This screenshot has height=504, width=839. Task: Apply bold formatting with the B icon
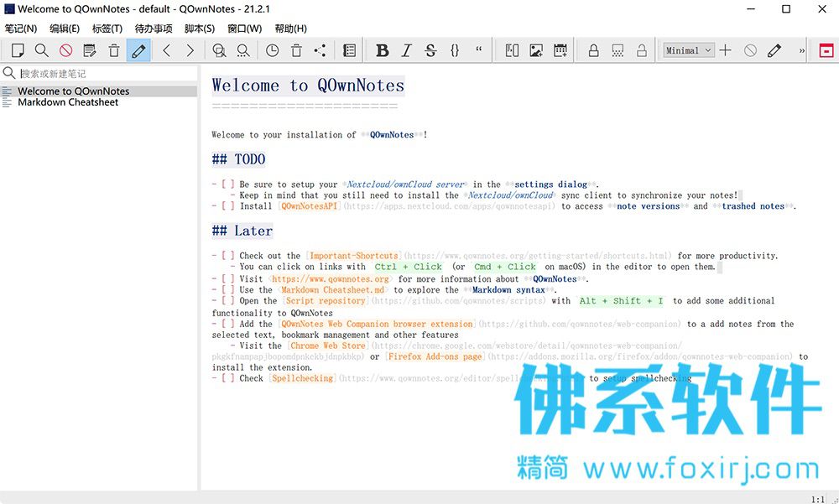click(382, 50)
